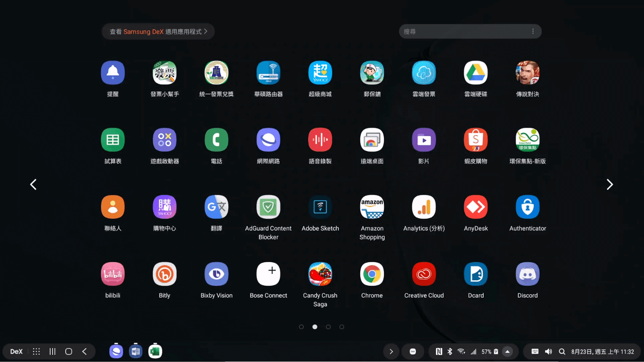This screenshot has width=644, height=362.
Task: Toggle Bluetooth status icon
Action: [450, 351]
